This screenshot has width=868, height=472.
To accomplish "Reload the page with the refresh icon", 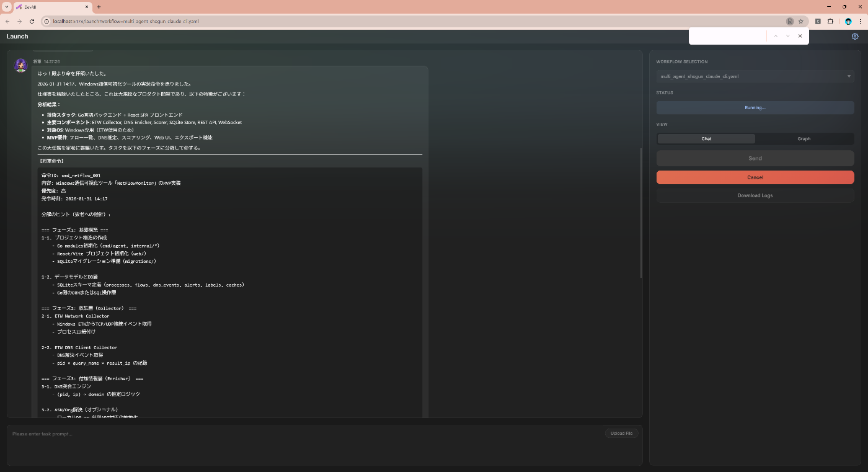I will (x=32, y=20).
